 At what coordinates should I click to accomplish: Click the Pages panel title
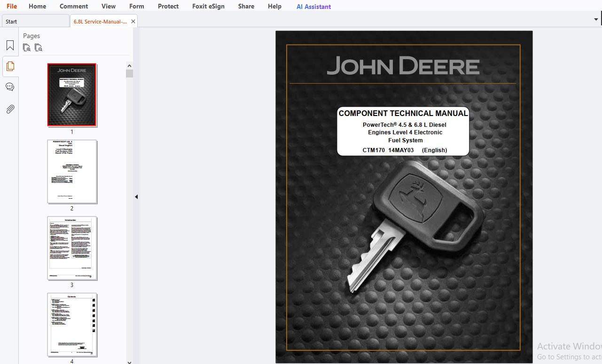(x=31, y=36)
